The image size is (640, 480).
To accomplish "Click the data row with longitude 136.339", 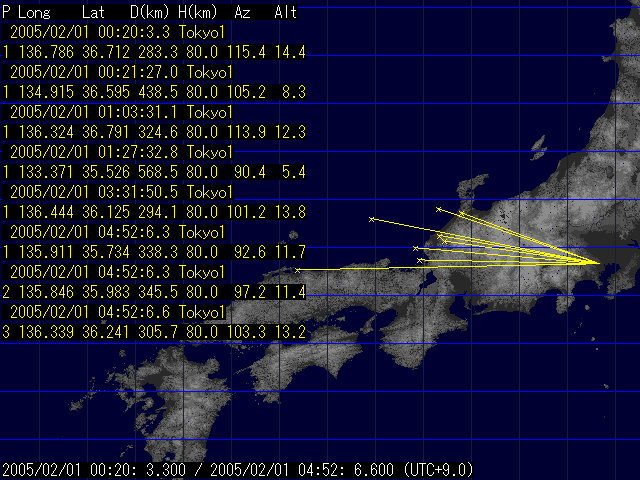I will coord(140,331).
